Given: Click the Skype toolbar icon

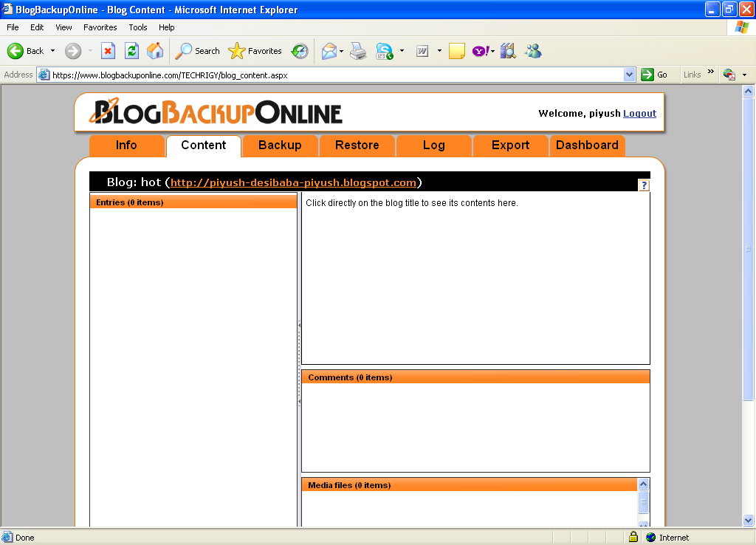Looking at the screenshot, I should click(385, 51).
